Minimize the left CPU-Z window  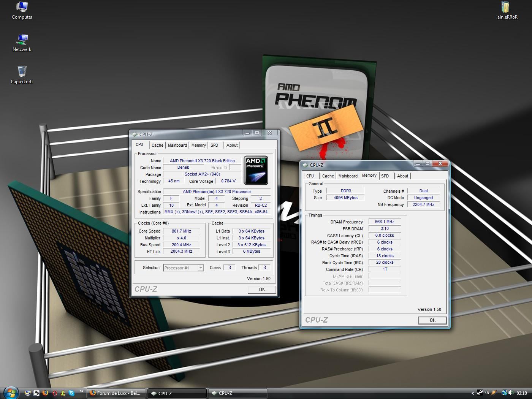(247, 133)
